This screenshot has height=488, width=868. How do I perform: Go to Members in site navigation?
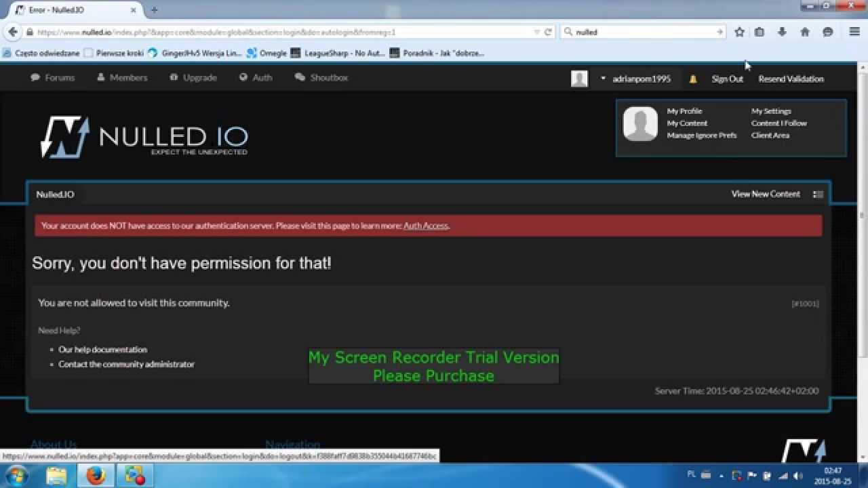click(x=122, y=78)
